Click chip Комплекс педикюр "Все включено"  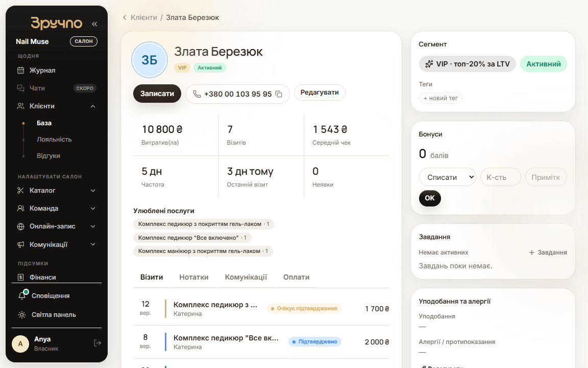click(x=192, y=238)
